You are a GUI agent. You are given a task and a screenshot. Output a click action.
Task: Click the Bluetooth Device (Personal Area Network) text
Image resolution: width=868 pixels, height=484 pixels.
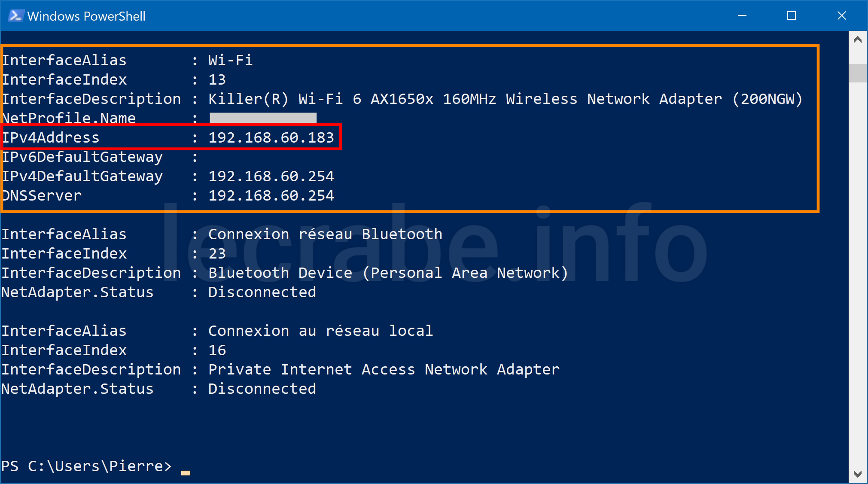click(x=388, y=273)
